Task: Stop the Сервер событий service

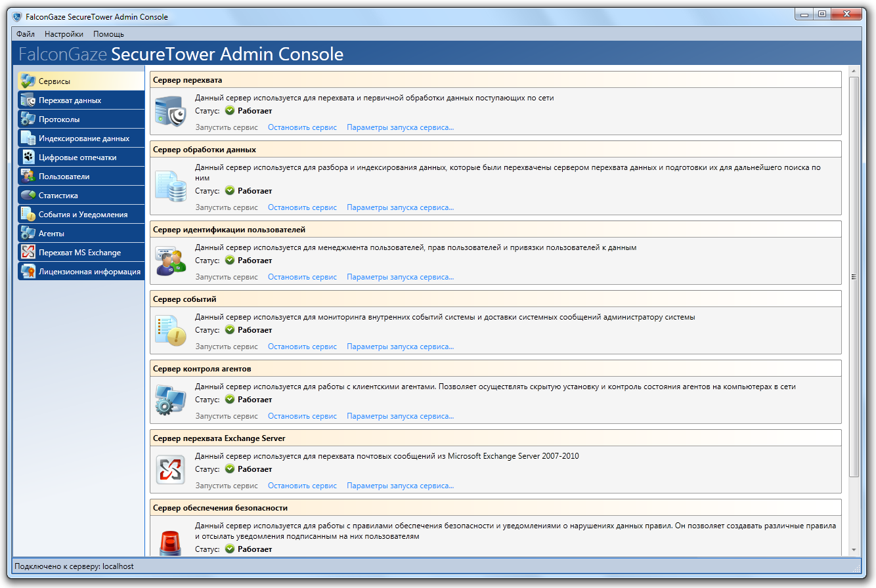Action: 302,346
